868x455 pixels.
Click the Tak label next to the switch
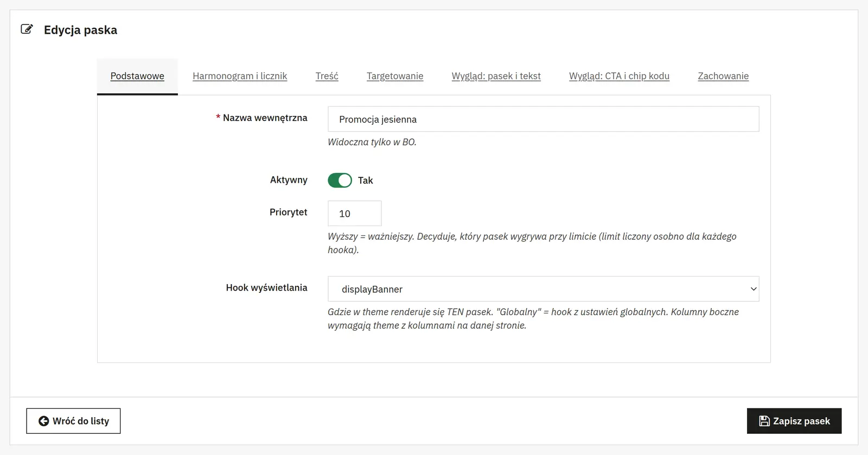tap(365, 181)
